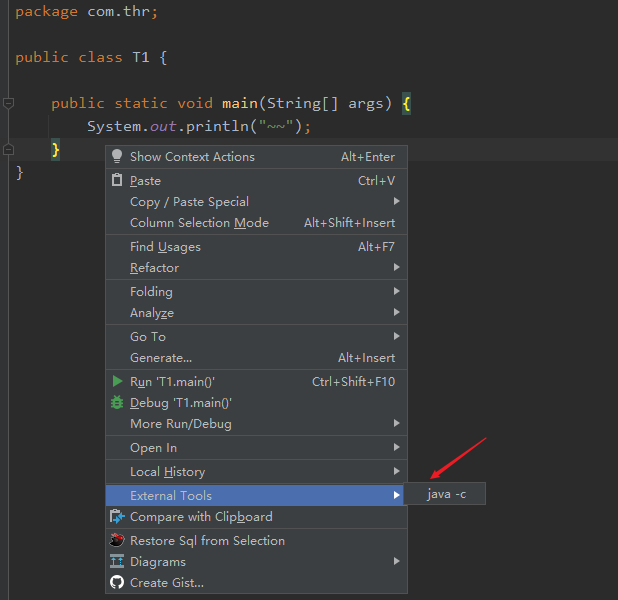Expand the Folding submenu arrow
Image resolution: width=618 pixels, height=600 pixels.
396,291
